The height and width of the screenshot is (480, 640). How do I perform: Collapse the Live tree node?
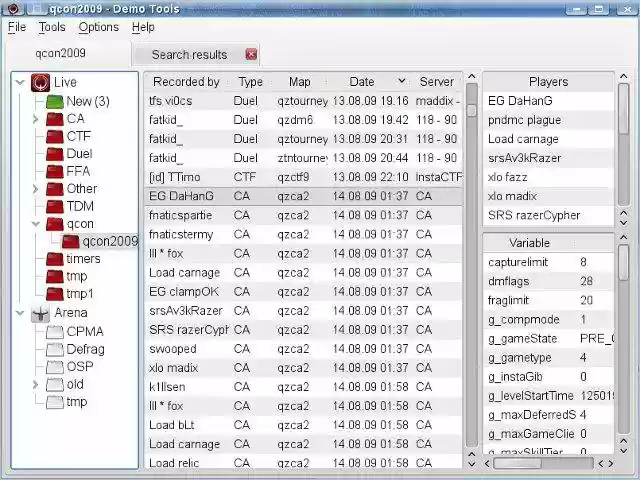(20, 82)
